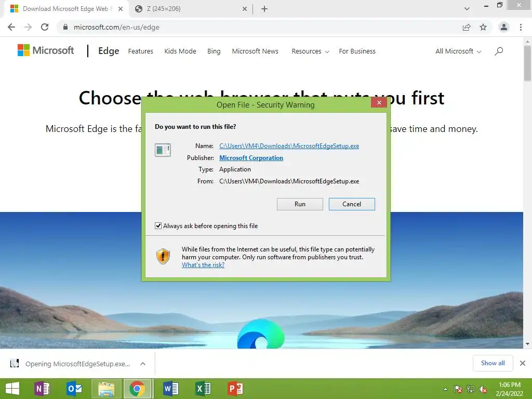Bookmark this page with the star icon
The image size is (532, 399).
[x=483, y=27]
